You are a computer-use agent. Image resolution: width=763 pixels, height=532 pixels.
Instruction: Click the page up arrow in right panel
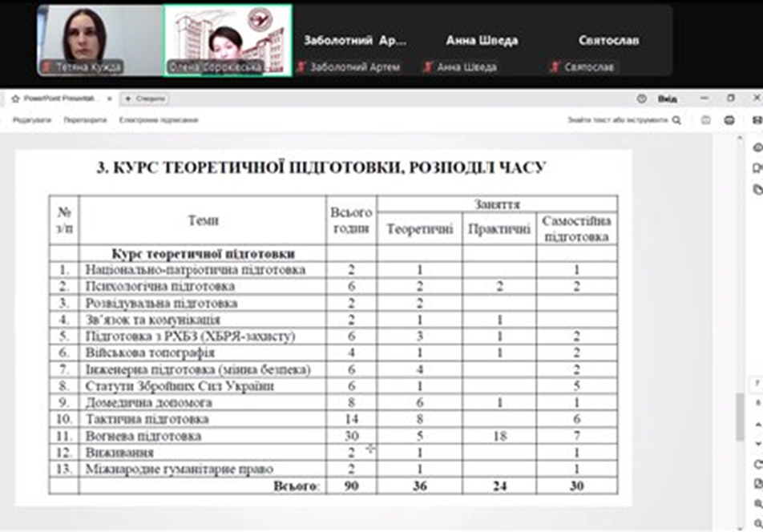tap(757, 425)
